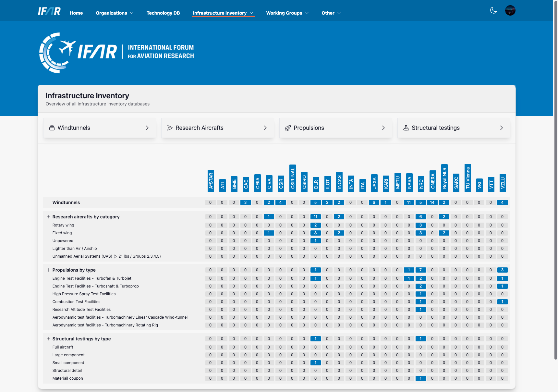
Task: Click the Unpowered row label
Action: click(x=63, y=241)
